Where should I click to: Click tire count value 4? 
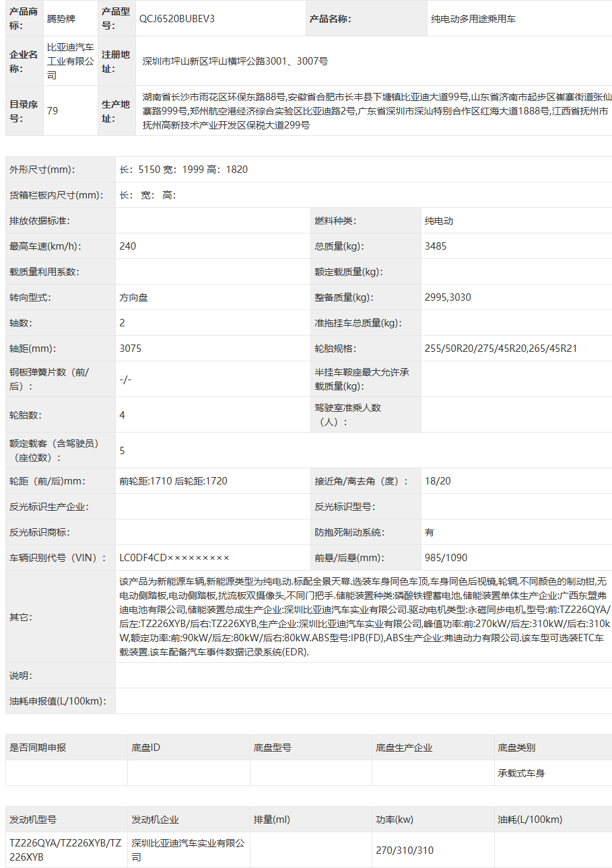tap(123, 415)
